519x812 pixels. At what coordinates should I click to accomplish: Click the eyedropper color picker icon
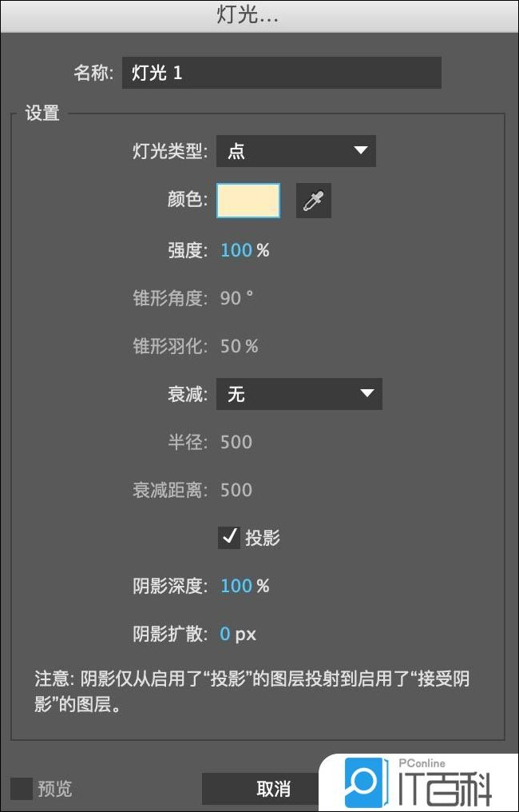click(x=313, y=201)
